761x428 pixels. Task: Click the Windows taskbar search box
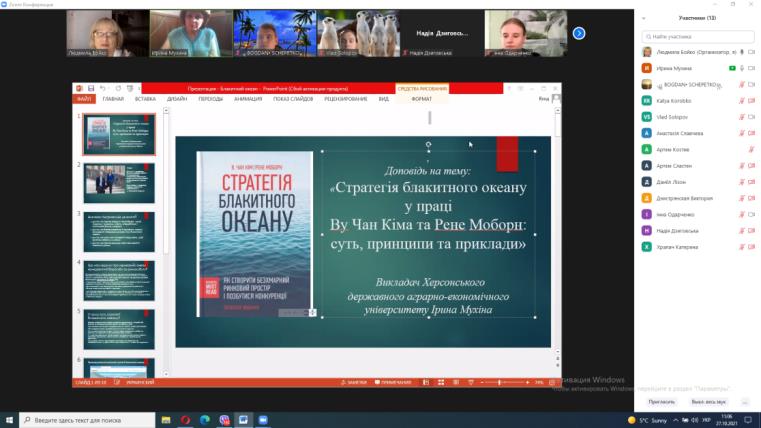click(x=87, y=420)
